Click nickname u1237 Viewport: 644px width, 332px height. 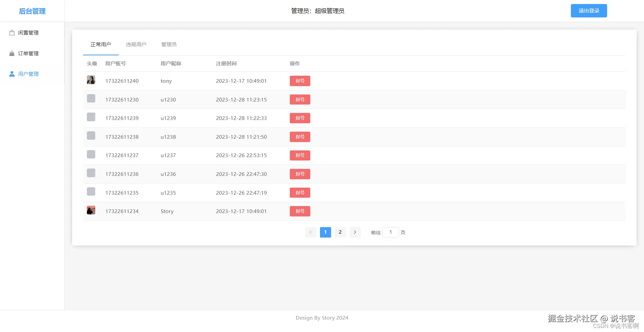168,155
